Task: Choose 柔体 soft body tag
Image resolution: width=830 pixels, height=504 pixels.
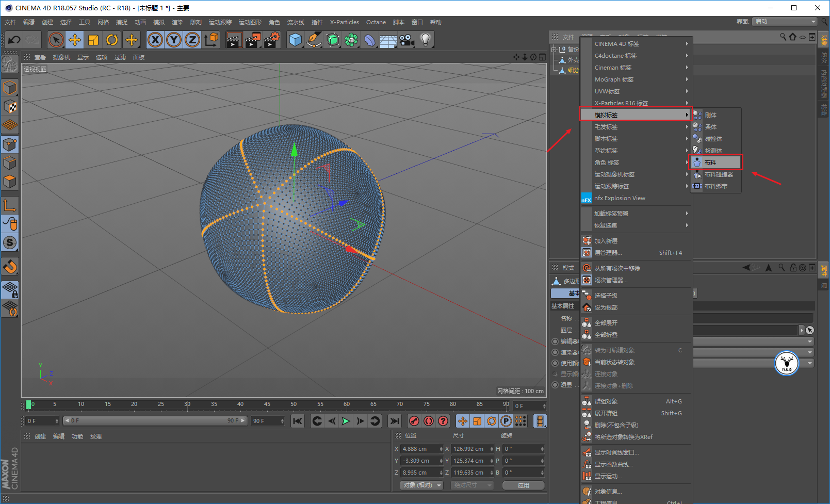Action: coord(716,126)
